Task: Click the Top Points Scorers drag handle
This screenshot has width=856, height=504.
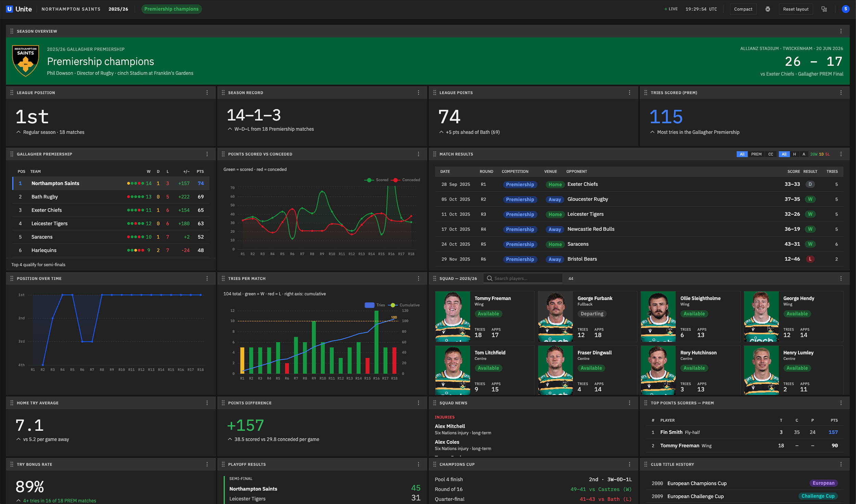Action: (x=645, y=403)
